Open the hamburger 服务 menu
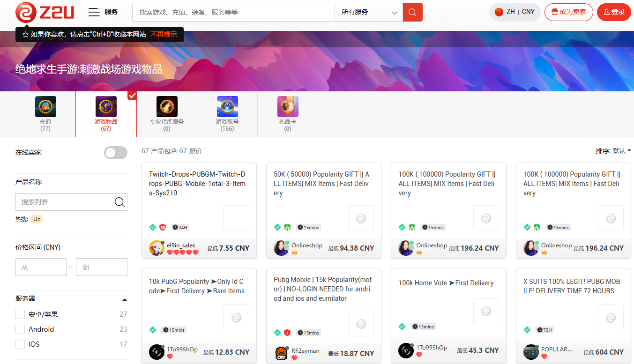This screenshot has height=364, width=634. [x=103, y=12]
